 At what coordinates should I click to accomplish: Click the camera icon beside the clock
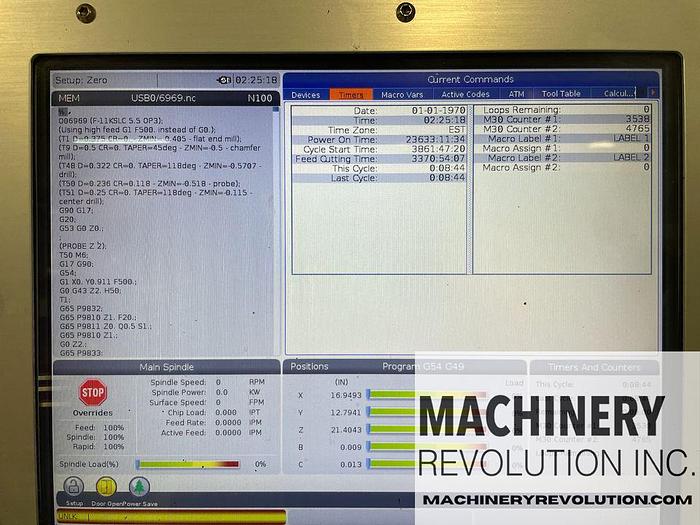pyautogui.click(x=224, y=80)
